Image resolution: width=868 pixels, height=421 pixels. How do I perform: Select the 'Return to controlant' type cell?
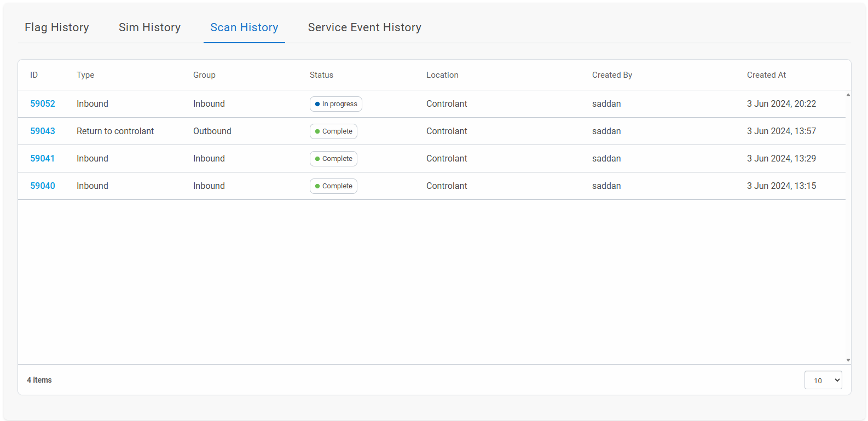tap(115, 131)
